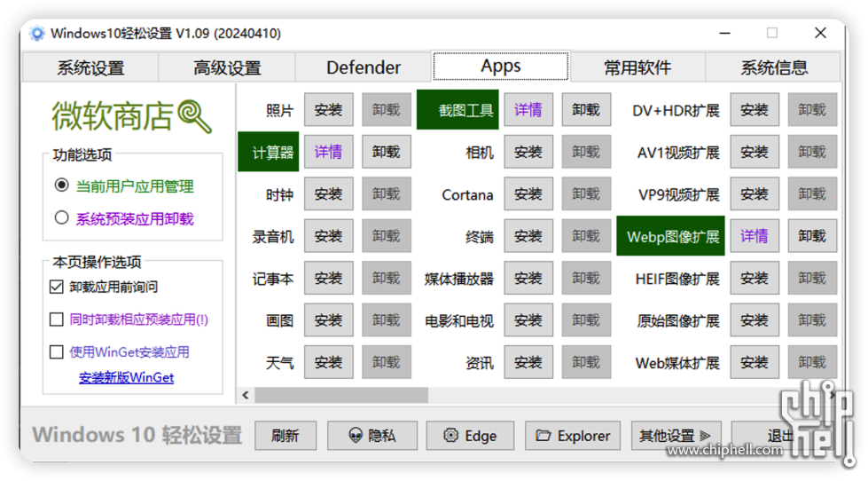Viewport: 868px width, 481px height.
Task: Open the Defender tab
Action: 364,67
